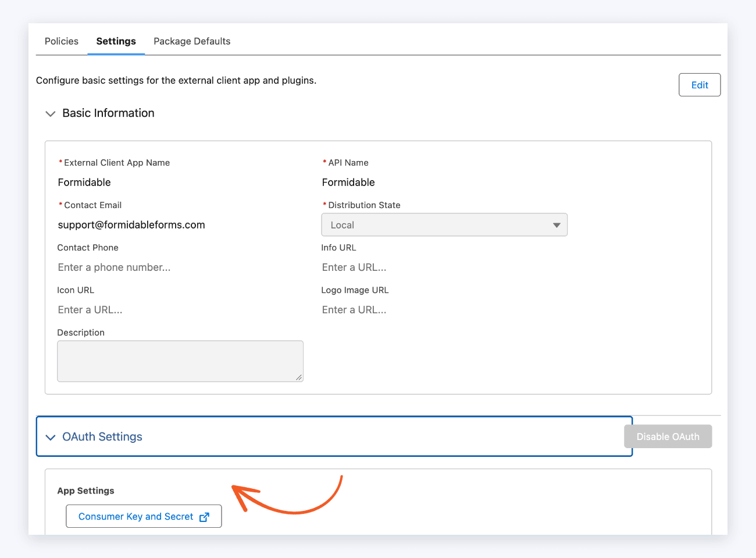Click the Formidable value under API Name
Image resolution: width=756 pixels, height=558 pixels.
pos(348,183)
